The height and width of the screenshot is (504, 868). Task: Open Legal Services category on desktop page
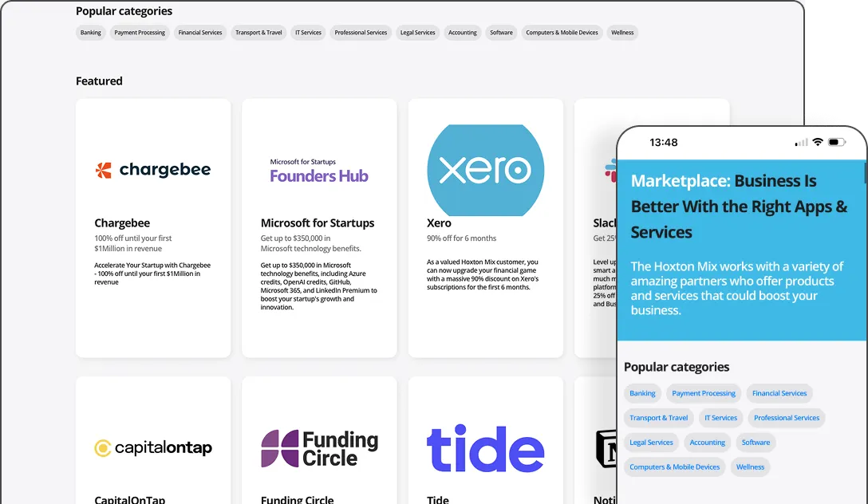(417, 33)
